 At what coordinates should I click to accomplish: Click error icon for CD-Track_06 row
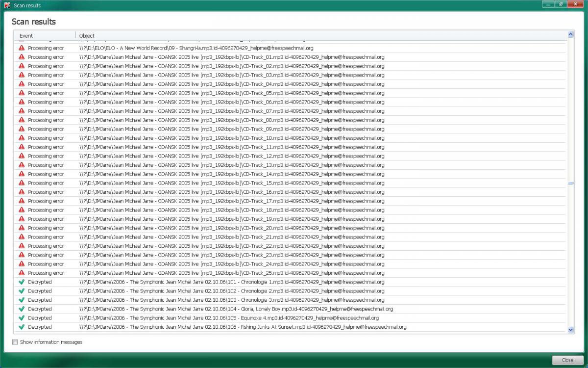pos(22,102)
